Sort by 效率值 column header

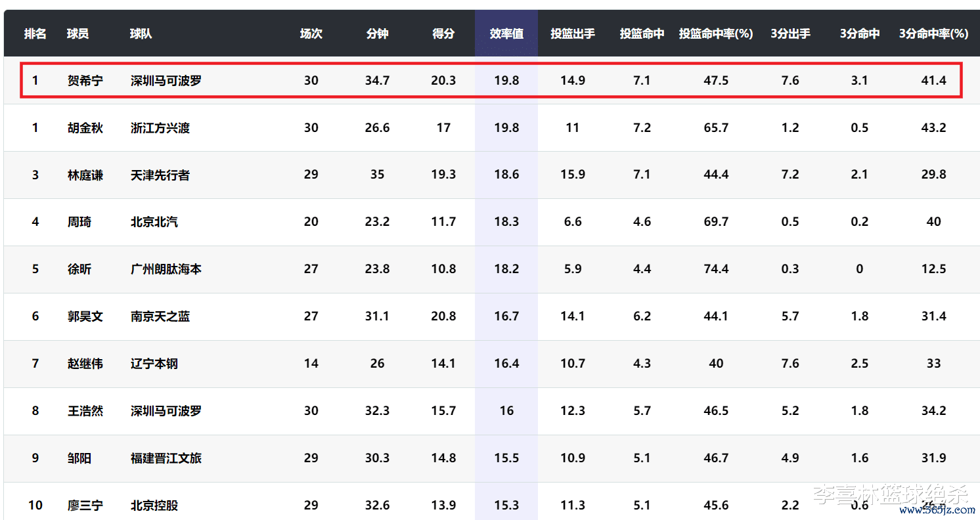point(506,33)
